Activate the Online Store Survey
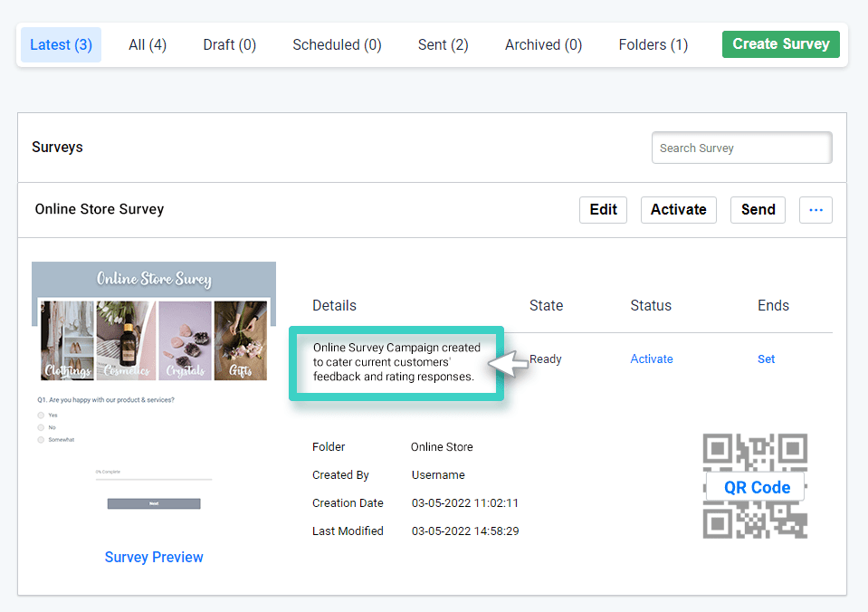 (678, 209)
